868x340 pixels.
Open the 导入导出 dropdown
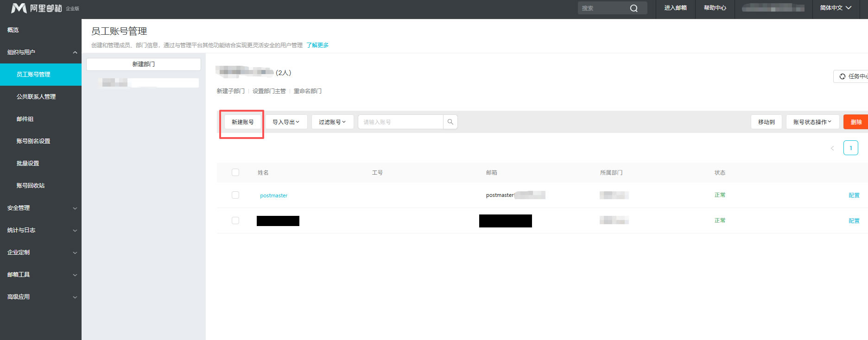286,122
